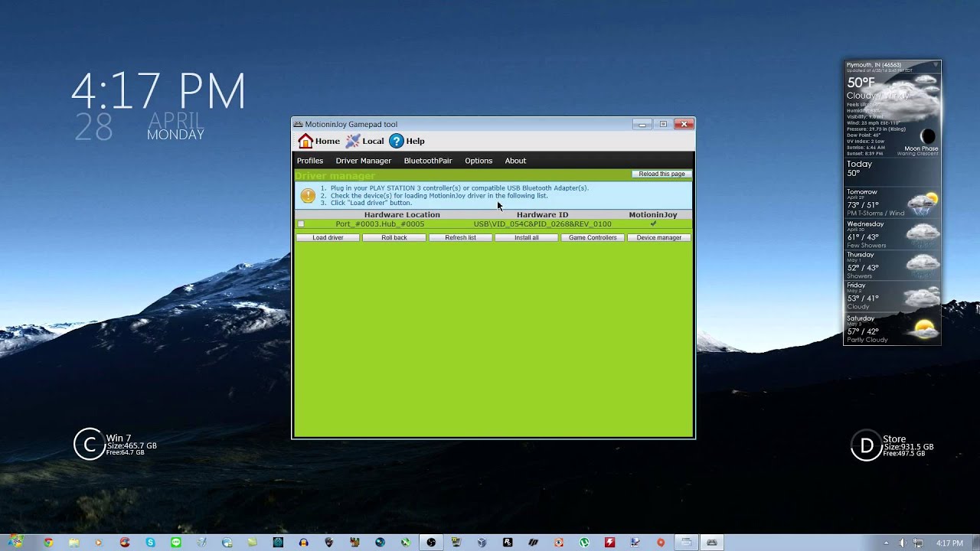Click the C drive Win 7 desktop gadget

[x=116, y=445]
